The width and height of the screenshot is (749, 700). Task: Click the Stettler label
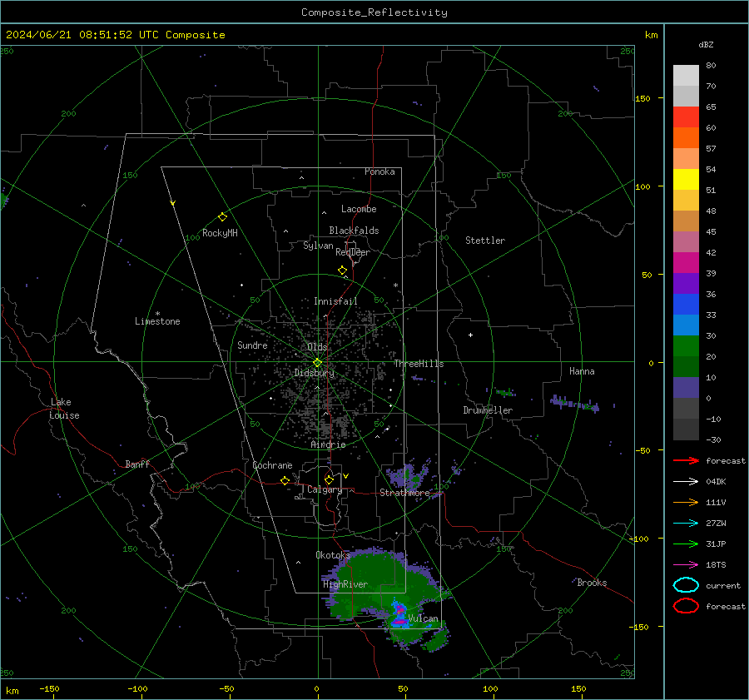pyautogui.click(x=485, y=241)
